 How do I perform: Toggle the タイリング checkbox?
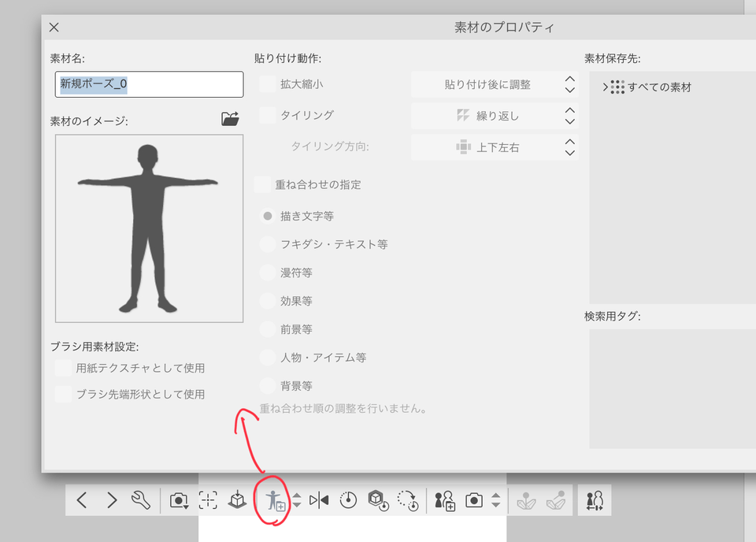(x=268, y=115)
